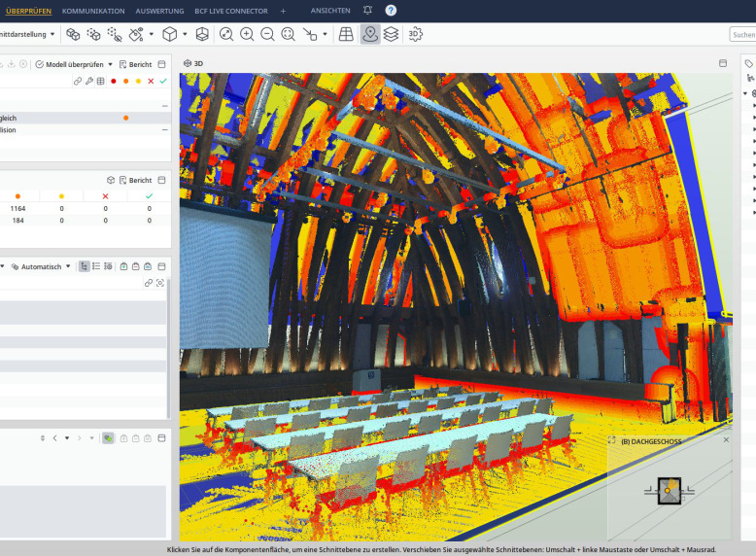
Task: Toggle the red dot severity filter
Action: [114, 81]
